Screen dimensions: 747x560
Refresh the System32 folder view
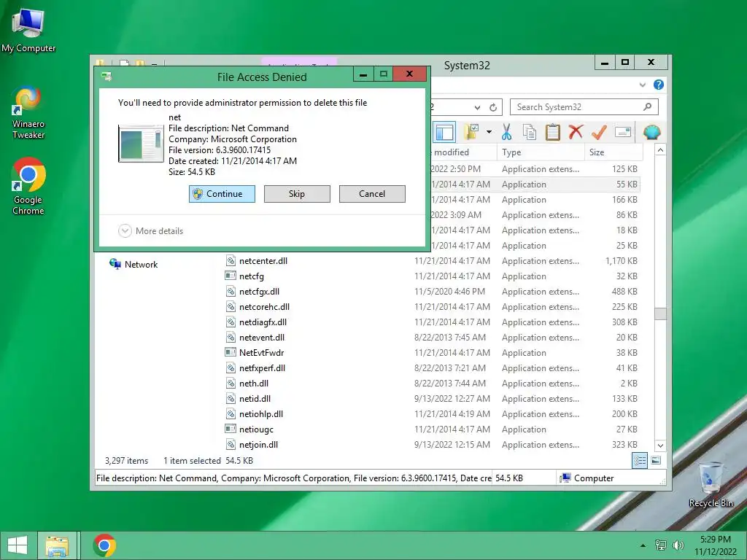[493, 107]
